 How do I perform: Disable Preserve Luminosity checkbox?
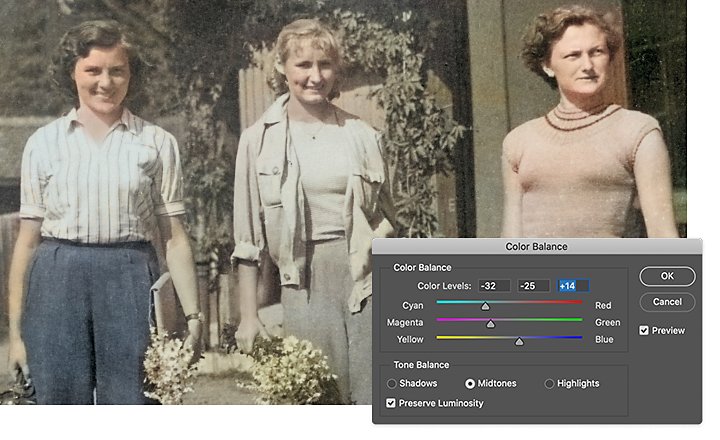(x=391, y=403)
